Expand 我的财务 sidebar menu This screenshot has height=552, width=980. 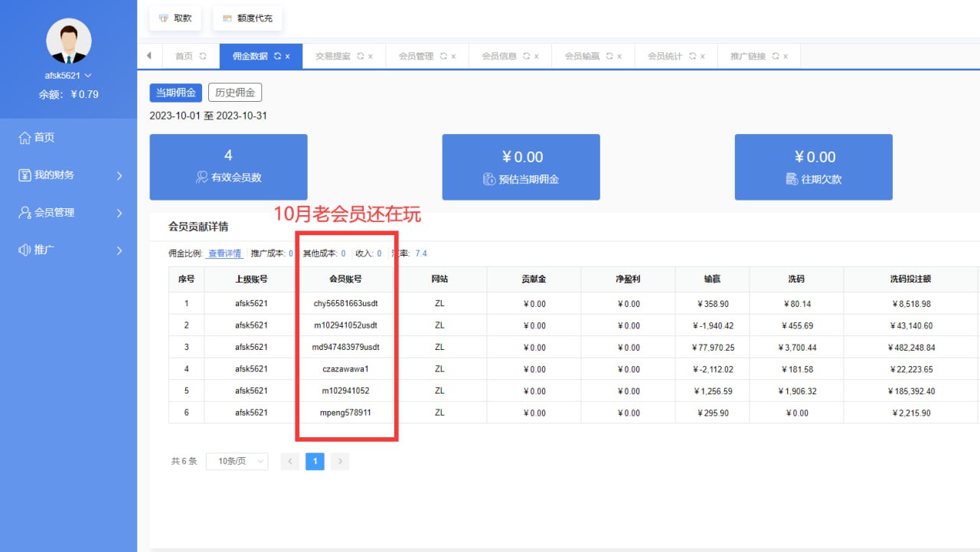click(69, 175)
